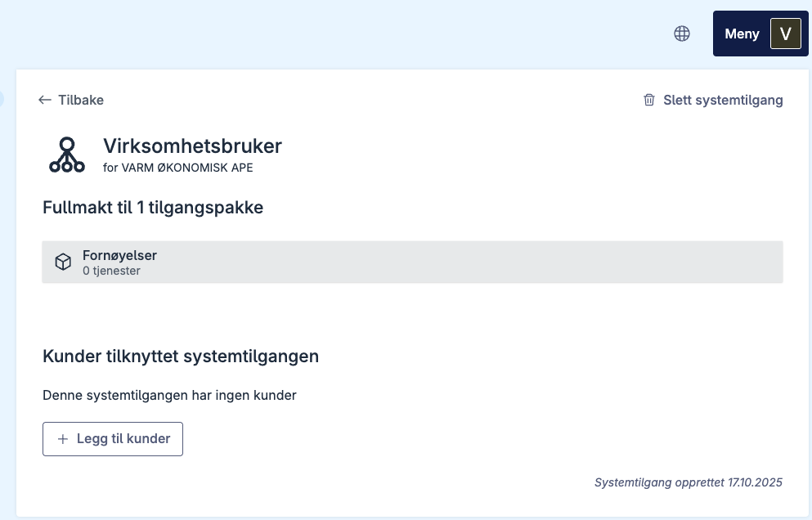812x520 pixels.
Task: Delete access via Slett systemtilgang
Action: (713, 100)
